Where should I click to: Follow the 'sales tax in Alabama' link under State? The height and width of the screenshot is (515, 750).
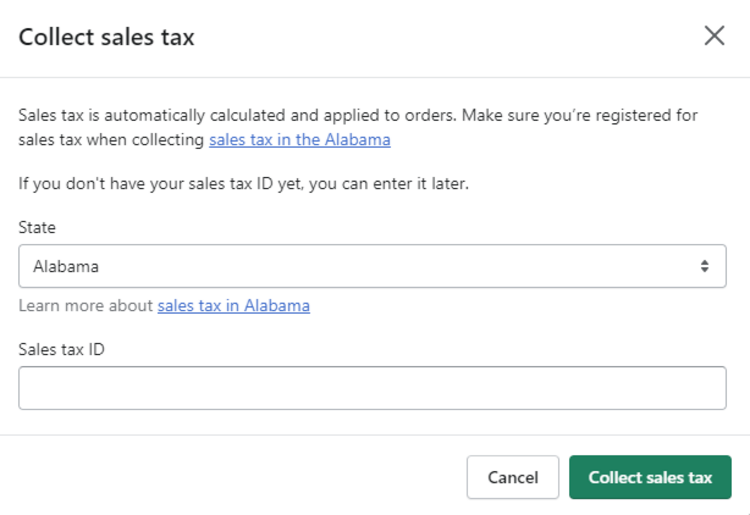233,306
